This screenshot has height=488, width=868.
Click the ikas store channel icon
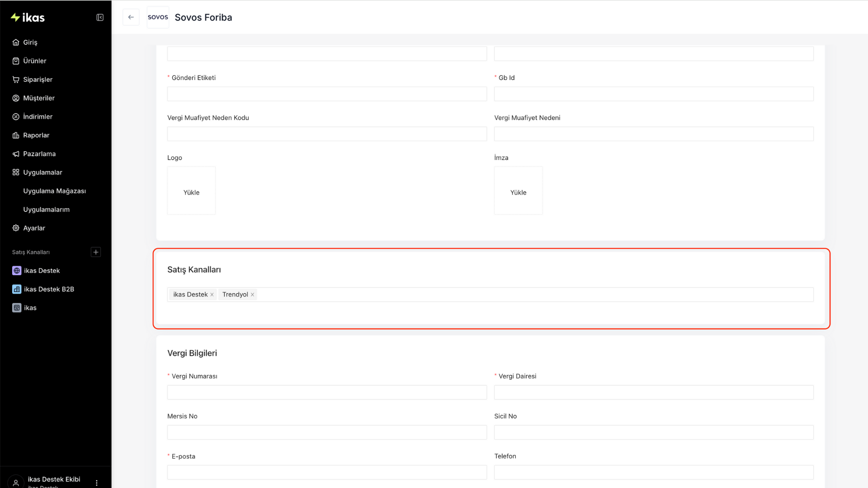point(17,308)
